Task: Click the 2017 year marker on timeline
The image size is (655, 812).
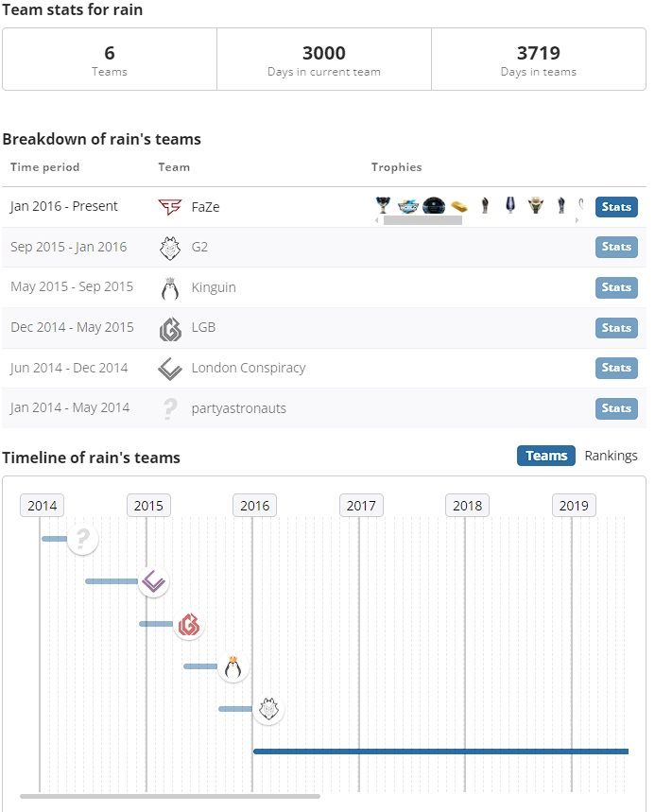Action: coord(361,506)
